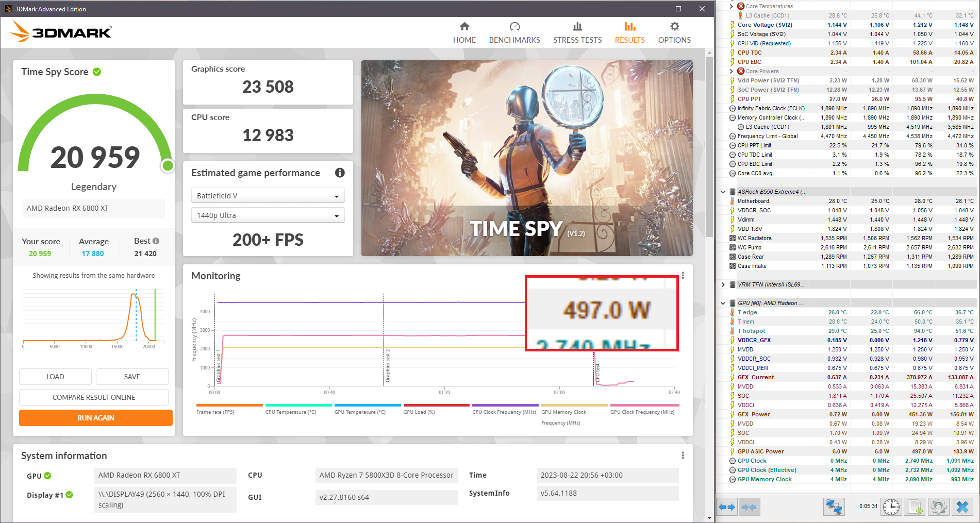
Task: Click the clock icon beside GPU Memory Clock
Action: (x=732, y=479)
